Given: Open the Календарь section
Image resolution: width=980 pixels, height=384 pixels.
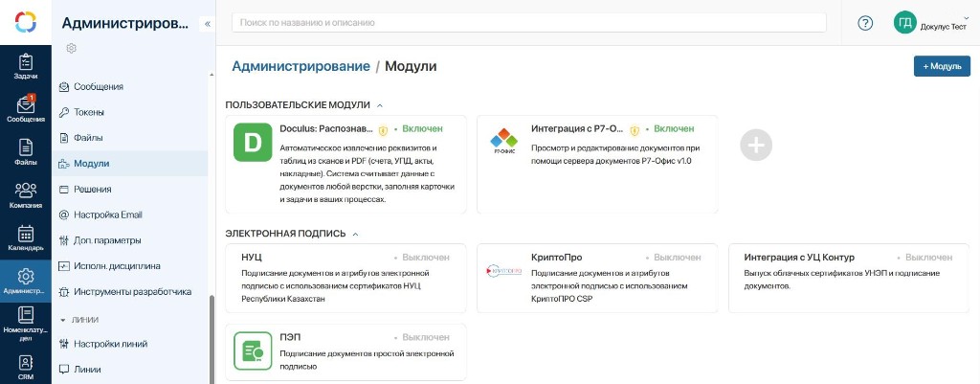Looking at the screenshot, I should (x=26, y=237).
